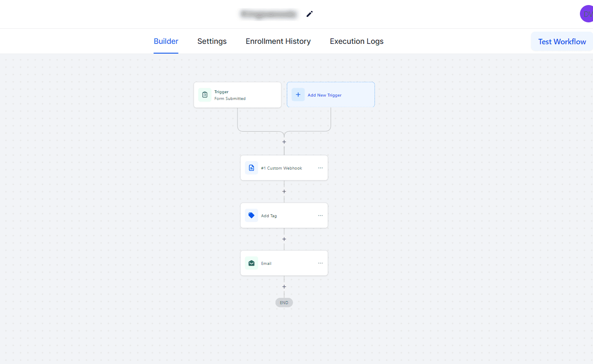View the Execution Logs tab
This screenshot has height=364, width=593.
click(356, 41)
